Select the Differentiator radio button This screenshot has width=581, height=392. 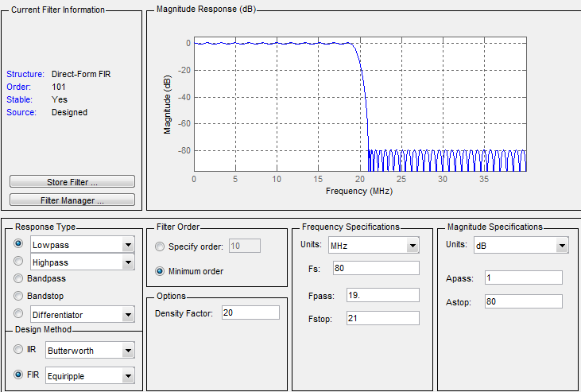[18, 313]
